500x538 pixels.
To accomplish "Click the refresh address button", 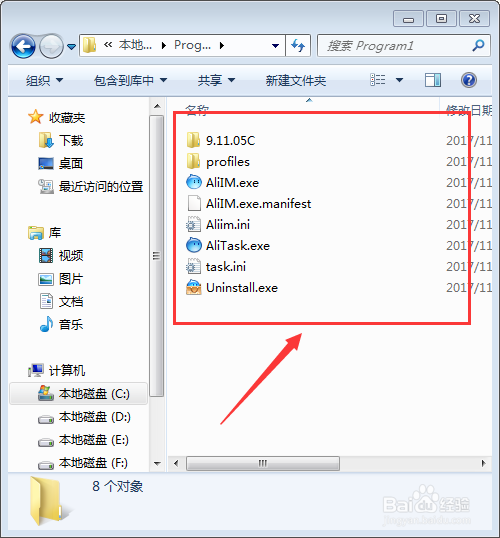I will (298, 45).
